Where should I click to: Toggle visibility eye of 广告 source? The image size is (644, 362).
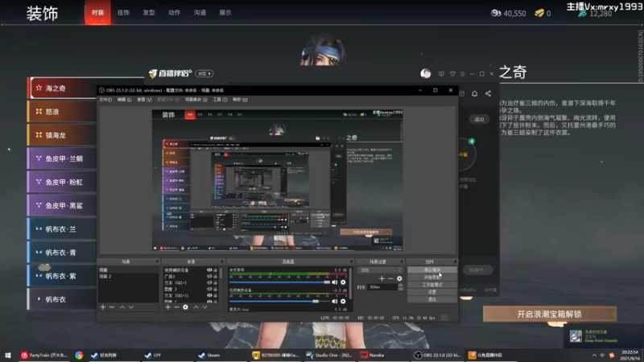(209, 276)
